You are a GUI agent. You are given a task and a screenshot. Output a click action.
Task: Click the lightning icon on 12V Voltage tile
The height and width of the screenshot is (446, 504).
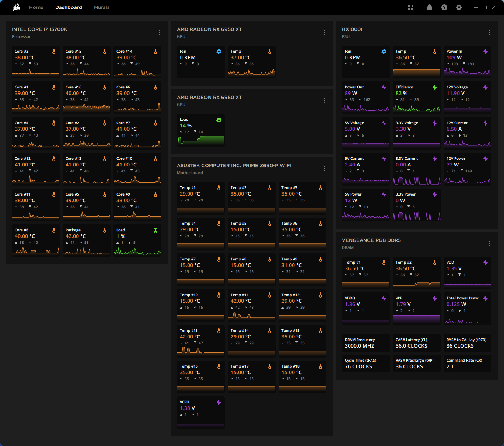[x=486, y=87]
